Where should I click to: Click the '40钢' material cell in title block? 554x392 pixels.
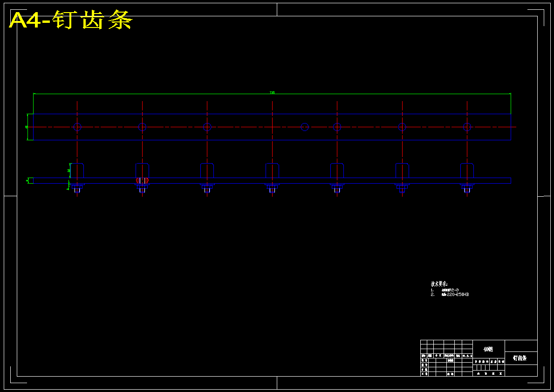(488, 349)
